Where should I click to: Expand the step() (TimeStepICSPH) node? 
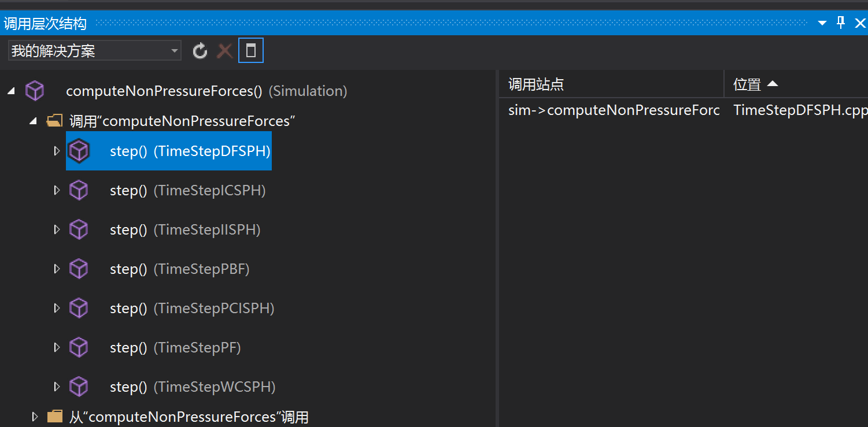pos(57,190)
